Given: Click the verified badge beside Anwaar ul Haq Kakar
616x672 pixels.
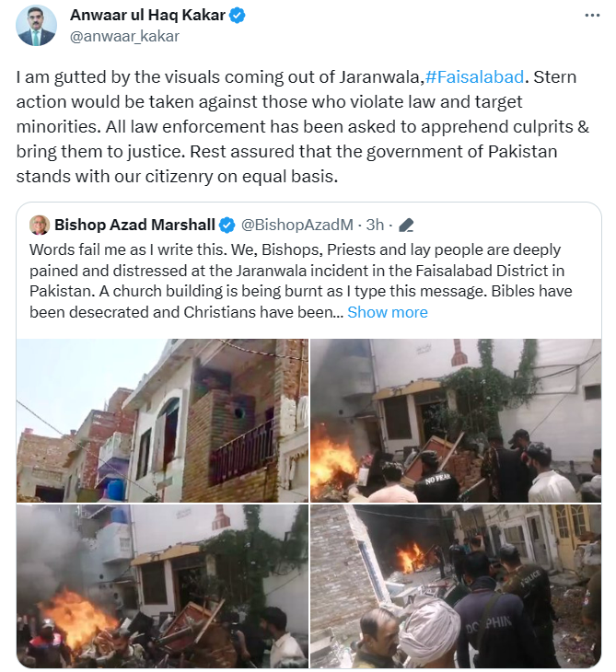Looking at the screenshot, I should point(237,16).
